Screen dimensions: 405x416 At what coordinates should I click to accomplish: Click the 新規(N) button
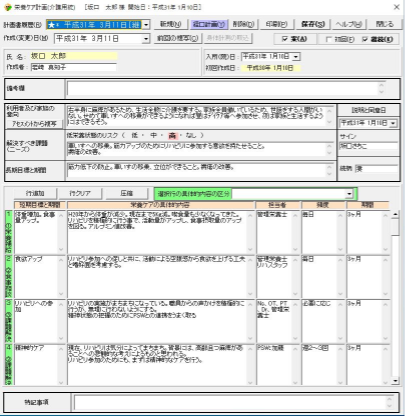(170, 24)
